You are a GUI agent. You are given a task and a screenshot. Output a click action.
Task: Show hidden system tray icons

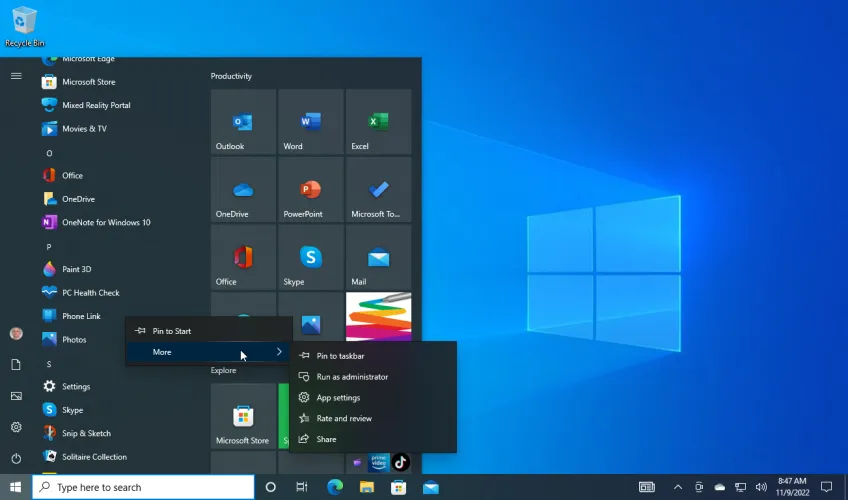[678, 487]
